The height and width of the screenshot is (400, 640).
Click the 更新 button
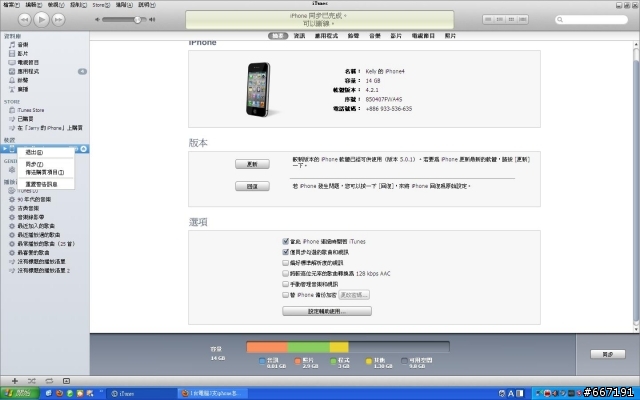[252, 164]
